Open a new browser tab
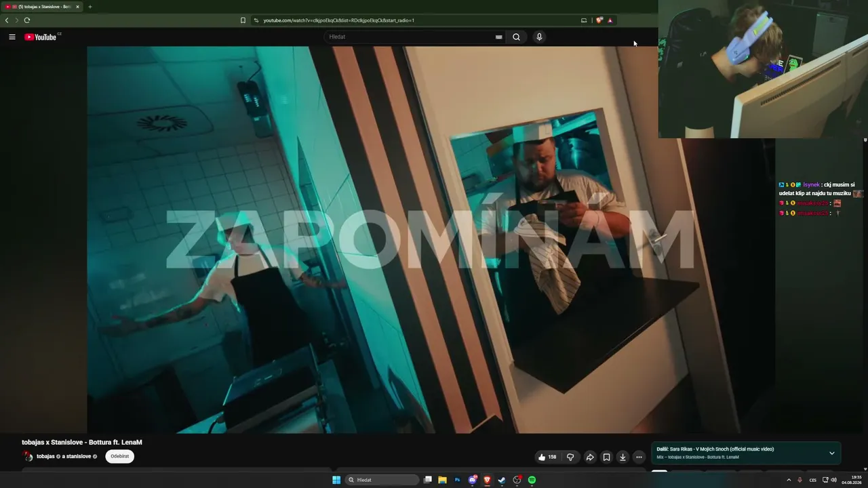Image resolution: width=868 pixels, height=488 pixels. 90,7
